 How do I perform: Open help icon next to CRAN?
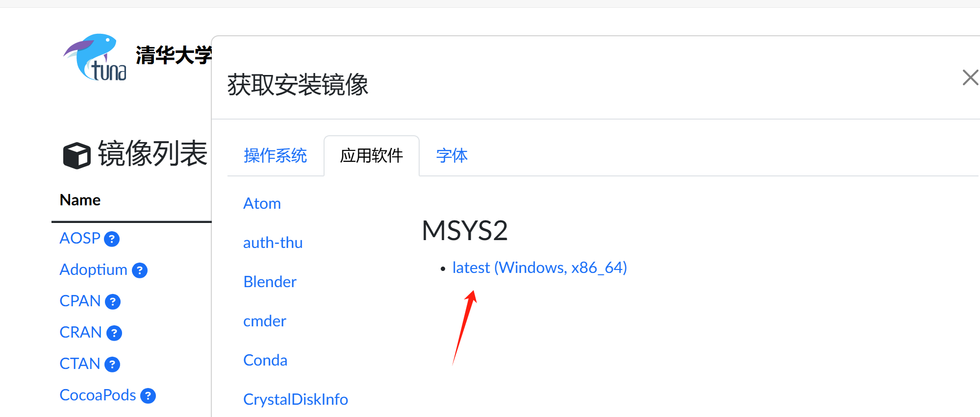point(114,333)
